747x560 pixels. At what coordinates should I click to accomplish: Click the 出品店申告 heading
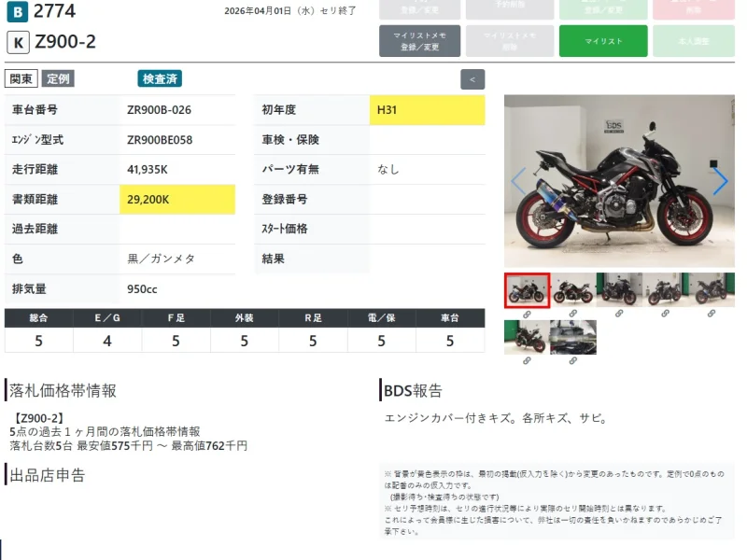pos(48,475)
